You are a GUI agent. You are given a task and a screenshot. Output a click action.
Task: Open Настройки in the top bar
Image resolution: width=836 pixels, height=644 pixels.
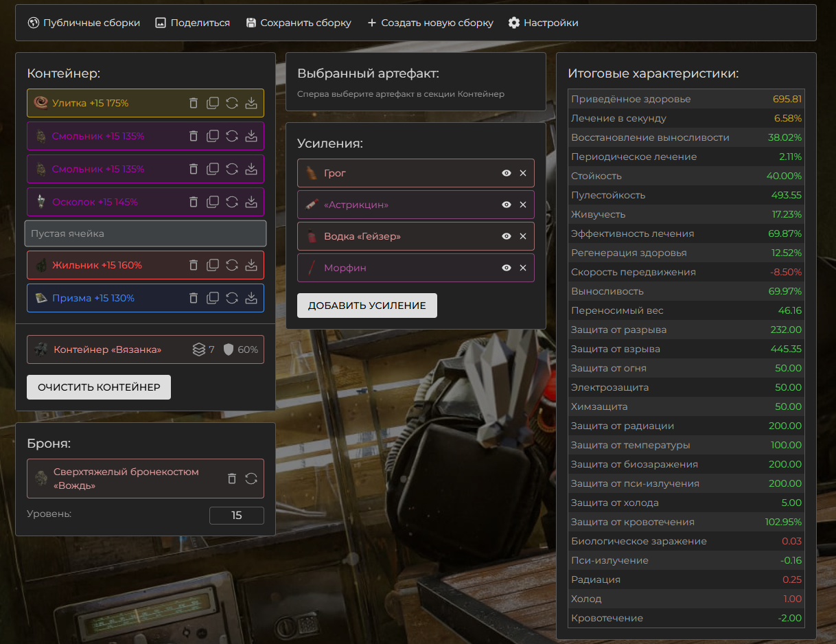(x=543, y=23)
